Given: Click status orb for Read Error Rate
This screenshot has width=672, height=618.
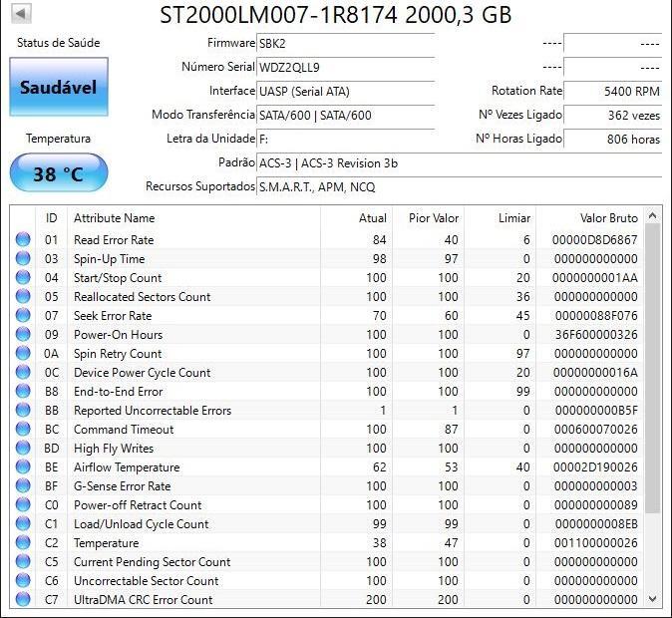Looking at the screenshot, I should pyautogui.click(x=23, y=239).
